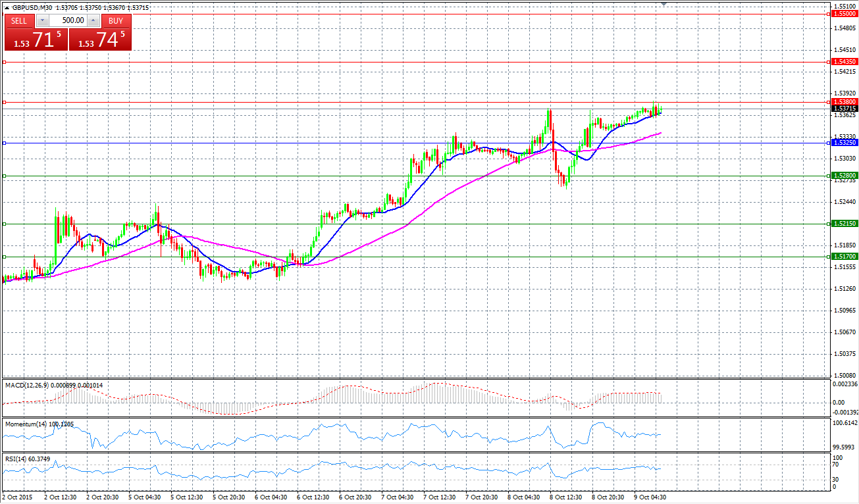This screenshot has width=859, height=504.
Task: Click the BUY button
Action: pos(116,20)
